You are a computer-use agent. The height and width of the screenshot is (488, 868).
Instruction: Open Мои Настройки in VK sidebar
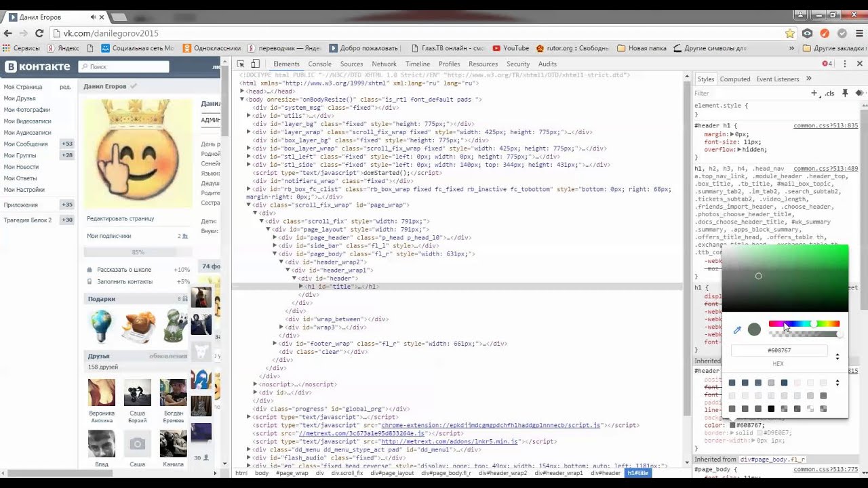click(x=24, y=190)
